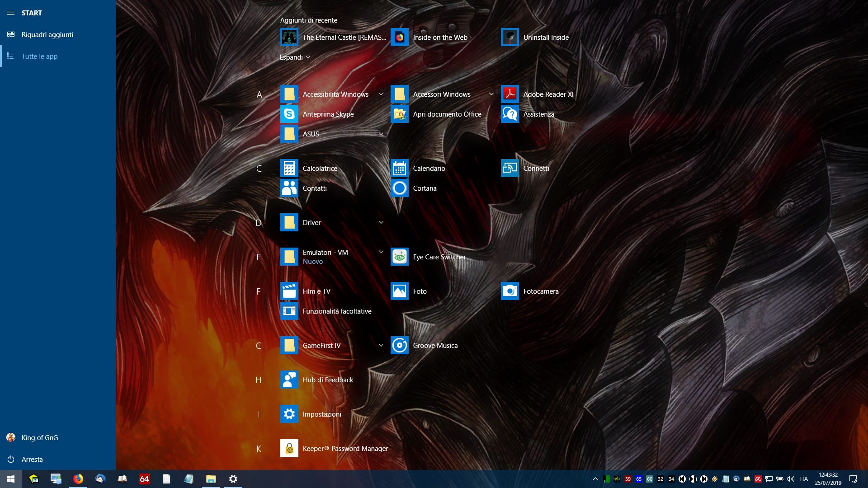Open Adobe Reader XI

pyautogui.click(x=547, y=94)
